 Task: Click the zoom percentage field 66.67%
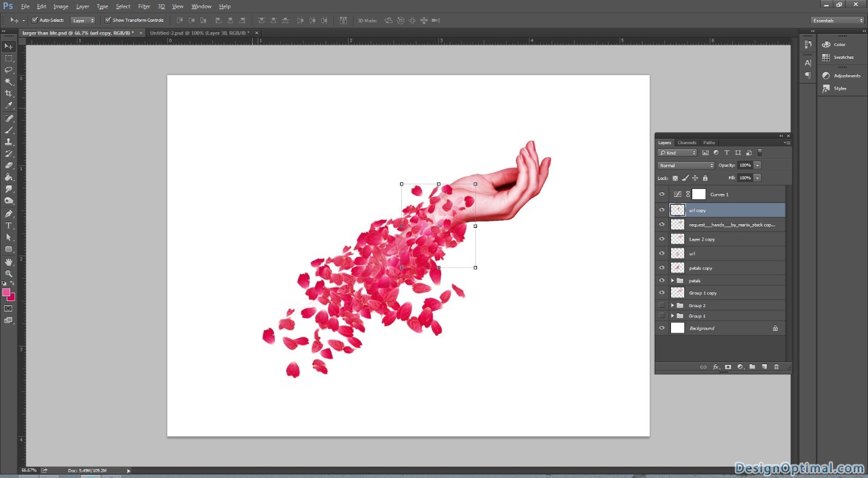(29, 470)
